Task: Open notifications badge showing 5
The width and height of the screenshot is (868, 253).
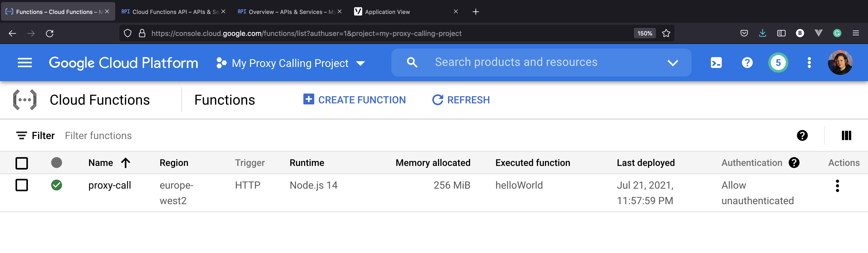Action: (x=778, y=63)
